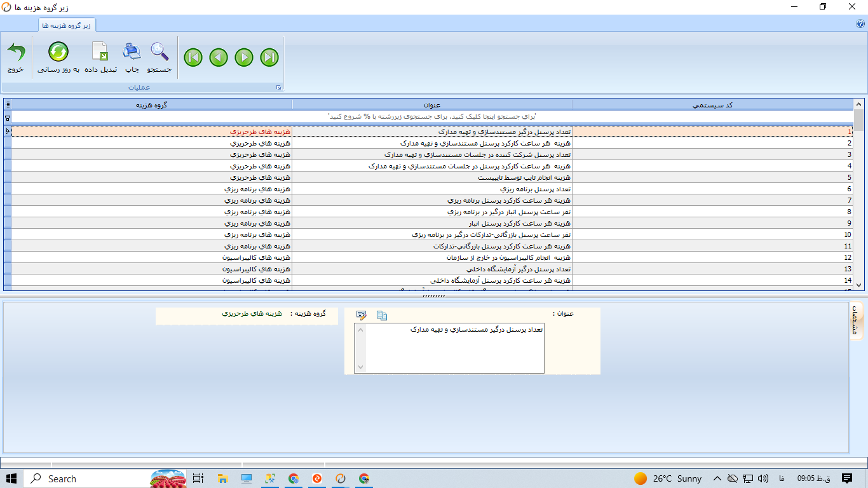Viewport: 868px width, 488px height.
Task: Select row هزینه هر ساعت کارکرد پرسنل انبار
Action: [x=432, y=223]
